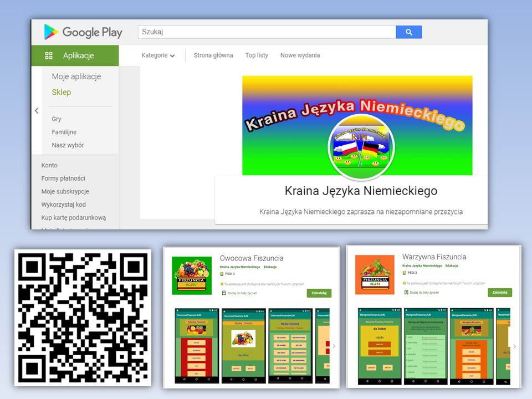Screen dimensions: 532x399
Task: Click the Owocowa Fiszuncia fruit app icon
Action: click(x=192, y=276)
